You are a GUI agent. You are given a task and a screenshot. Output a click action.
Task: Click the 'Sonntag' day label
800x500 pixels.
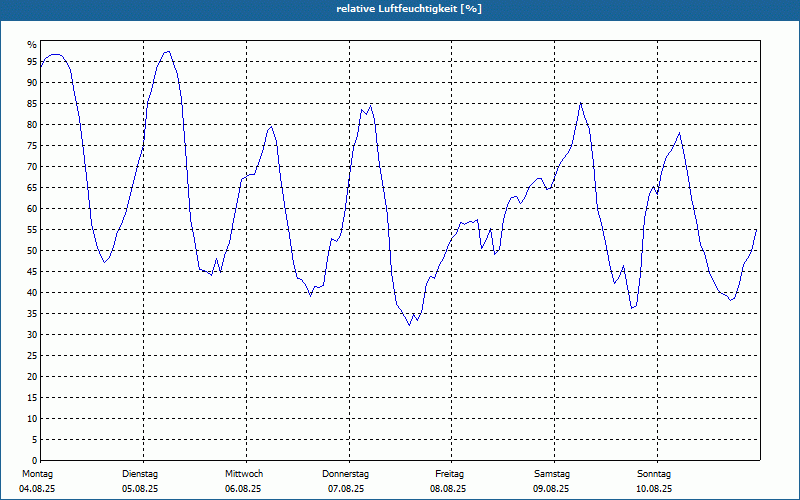click(654, 474)
